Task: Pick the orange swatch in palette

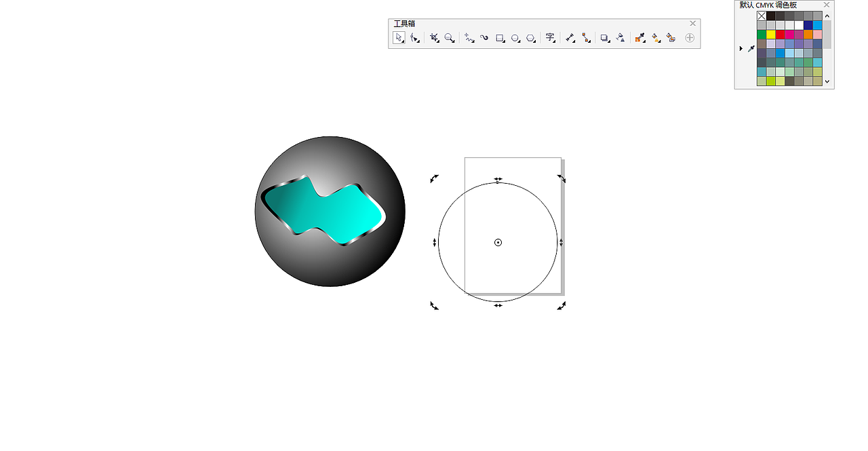Action: [x=808, y=35]
